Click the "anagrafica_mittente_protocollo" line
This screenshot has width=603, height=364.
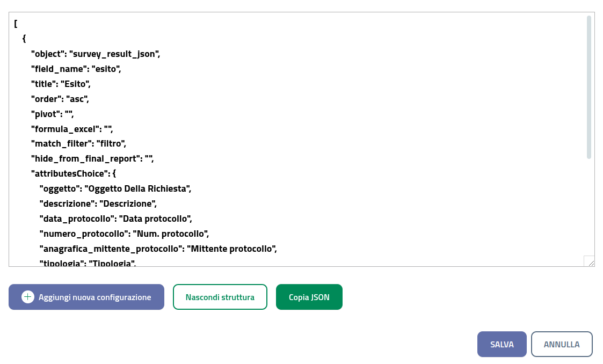click(x=158, y=249)
